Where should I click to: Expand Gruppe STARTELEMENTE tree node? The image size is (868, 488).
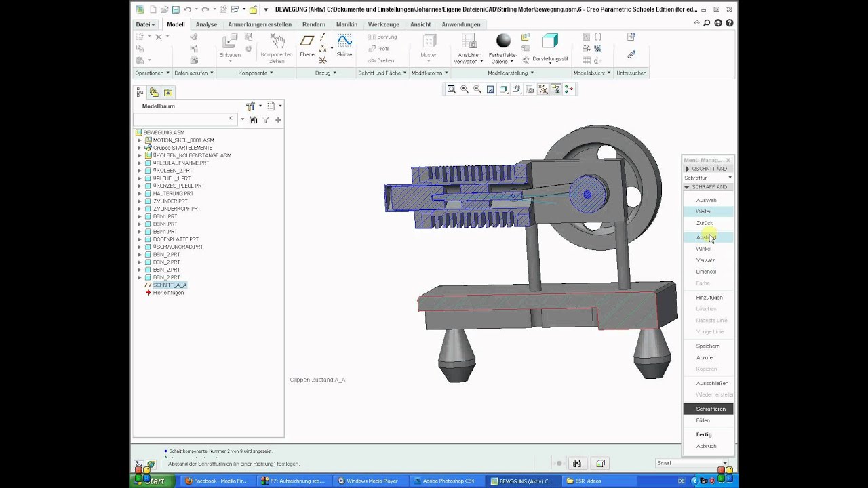click(x=140, y=148)
